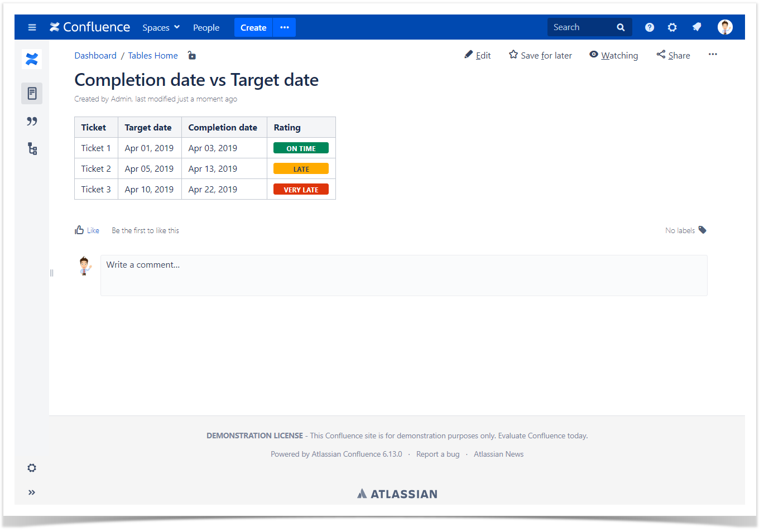Image resolution: width=764 pixels, height=532 pixels.
Task: Open the administration gear in the header
Action: pos(672,27)
